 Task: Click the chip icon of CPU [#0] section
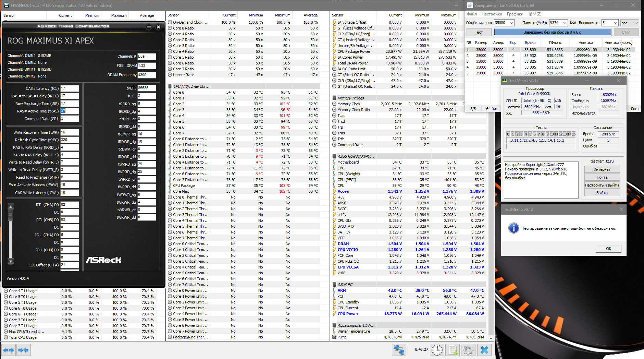tap(170, 86)
